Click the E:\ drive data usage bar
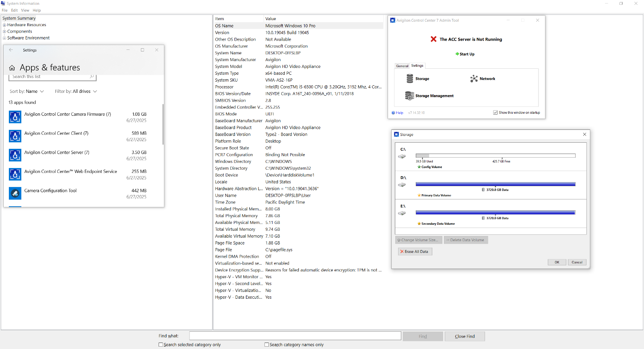Image resolution: width=644 pixels, height=349 pixels. pyautogui.click(x=495, y=212)
